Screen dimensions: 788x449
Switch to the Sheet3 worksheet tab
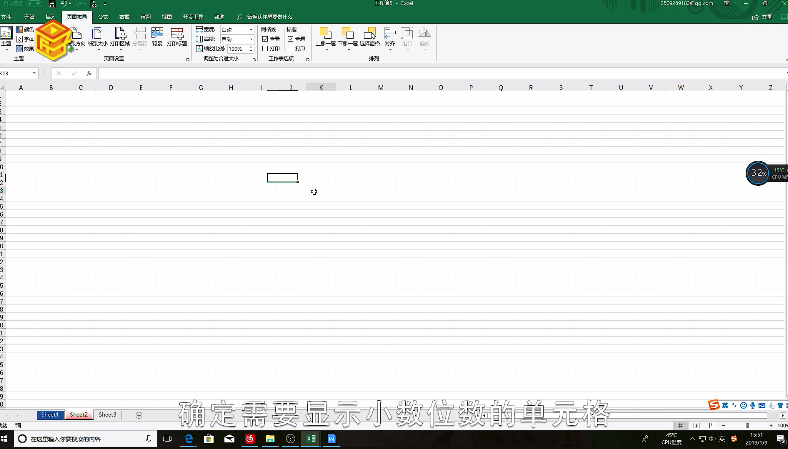pyautogui.click(x=107, y=414)
